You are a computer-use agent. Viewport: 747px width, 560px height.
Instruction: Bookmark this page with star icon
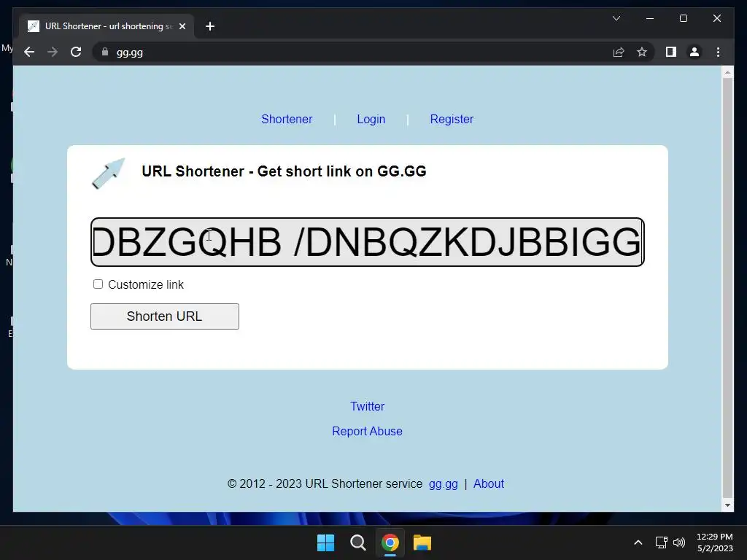click(x=642, y=52)
